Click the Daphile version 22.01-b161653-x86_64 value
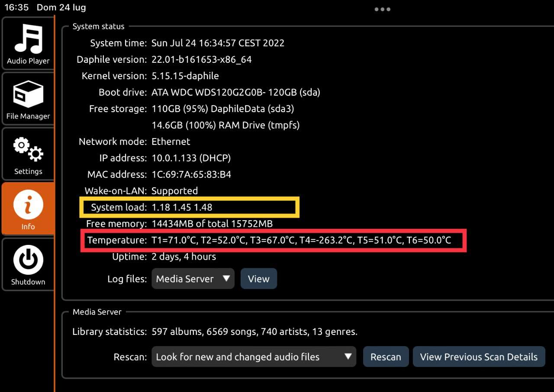 [x=202, y=60]
